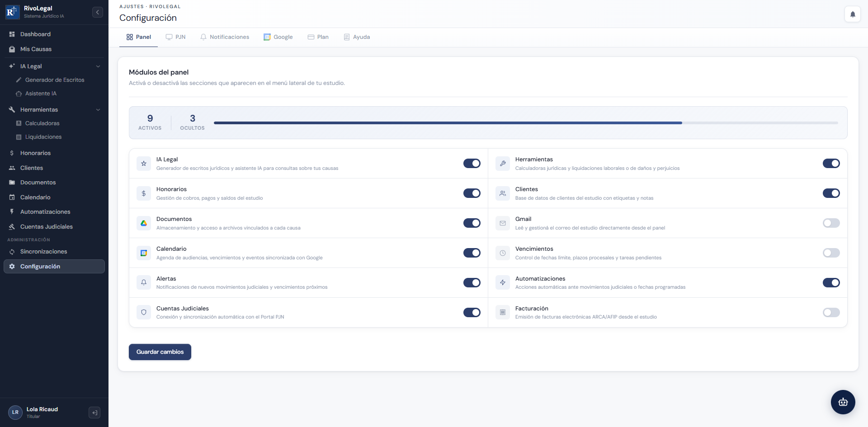The image size is (868, 427).
Task: Open Automatizaciones in sidebar
Action: 45,212
